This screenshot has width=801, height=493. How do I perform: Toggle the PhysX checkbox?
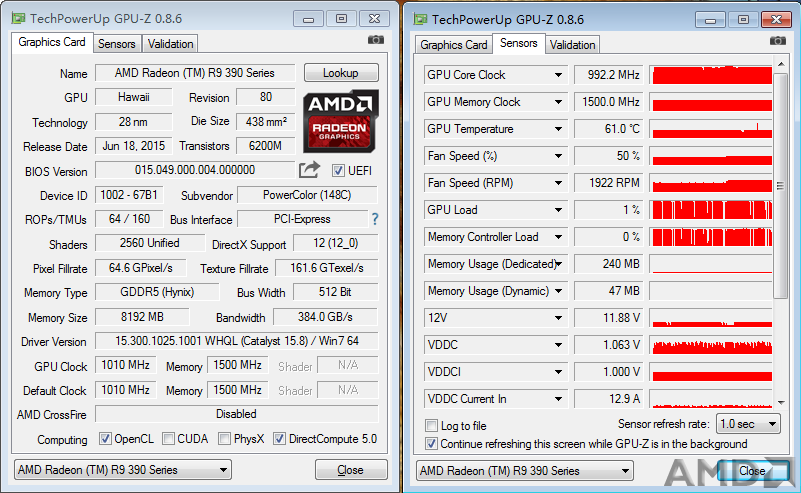224,438
